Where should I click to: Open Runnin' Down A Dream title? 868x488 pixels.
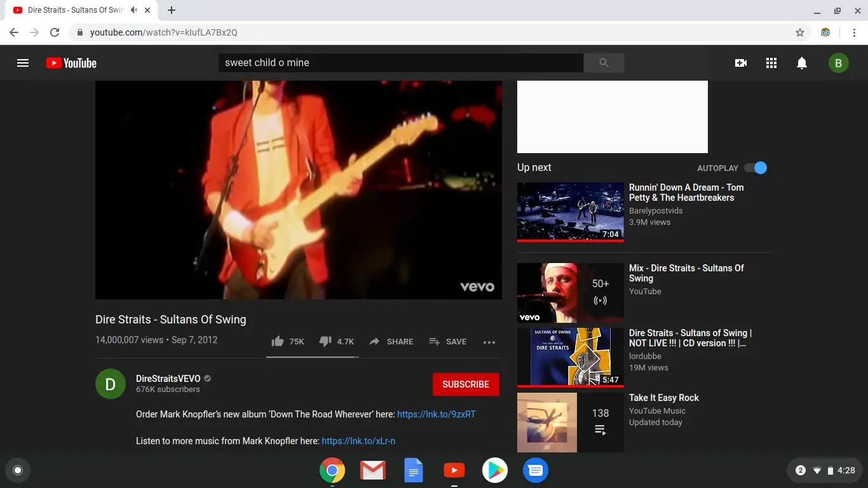(686, 193)
